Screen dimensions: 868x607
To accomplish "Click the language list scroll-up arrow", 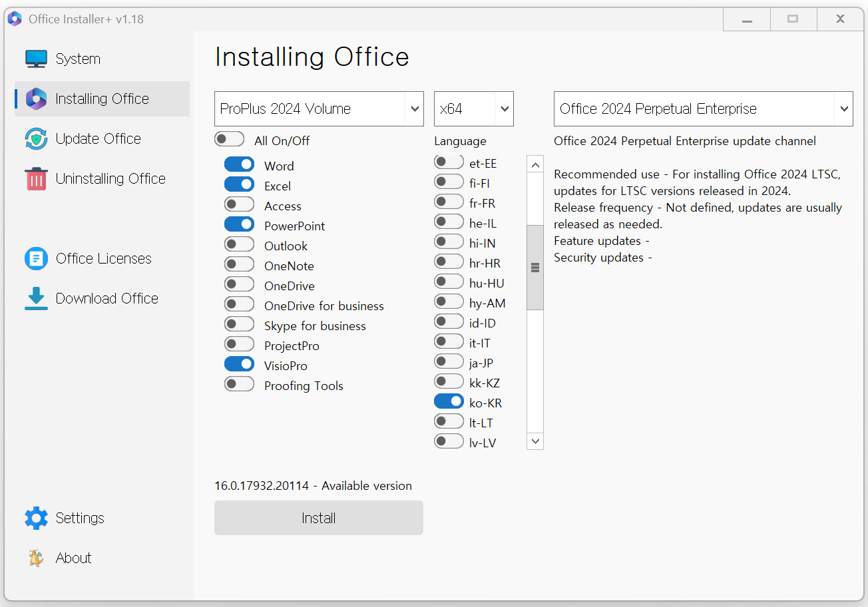I will tap(535, 164).
